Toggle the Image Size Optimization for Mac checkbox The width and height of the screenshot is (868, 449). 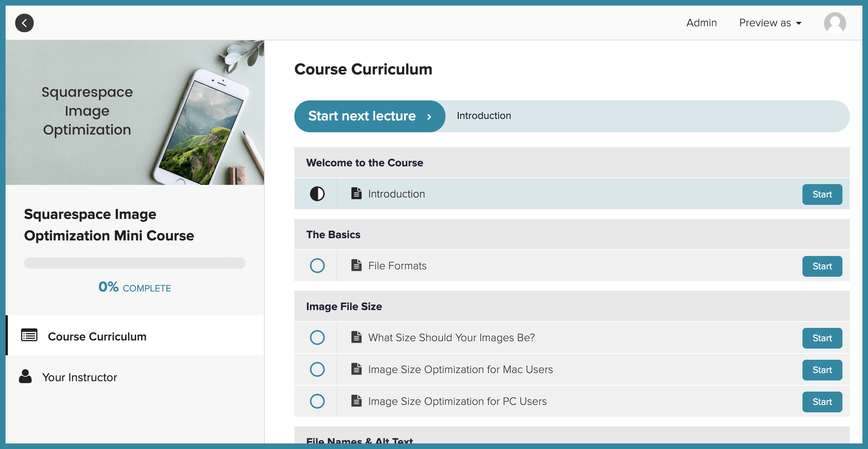click(318, 369)
